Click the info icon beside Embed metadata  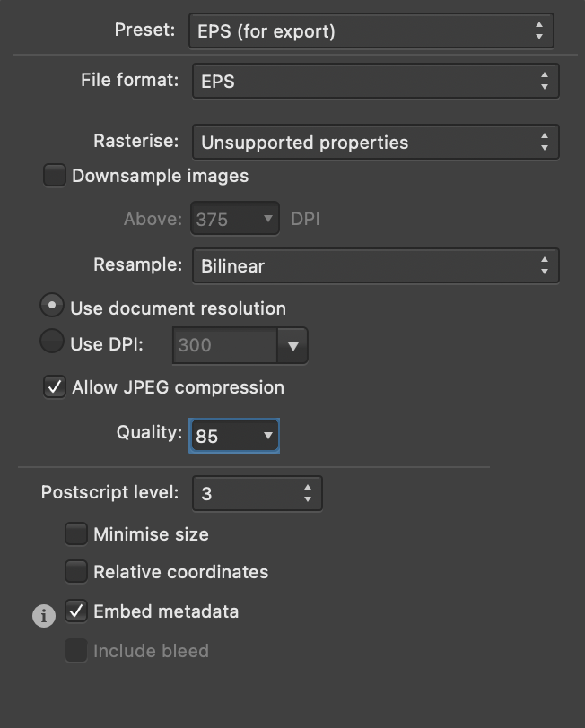tap(43, 616)
